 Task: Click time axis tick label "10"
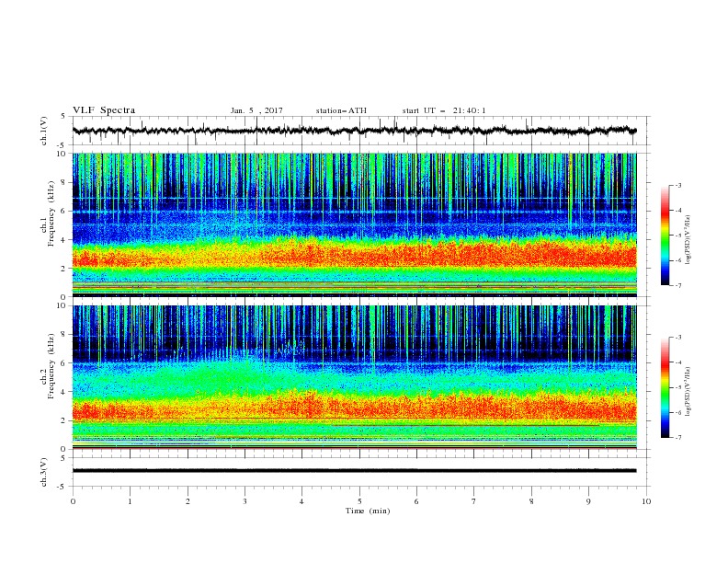tap(646, 501)
